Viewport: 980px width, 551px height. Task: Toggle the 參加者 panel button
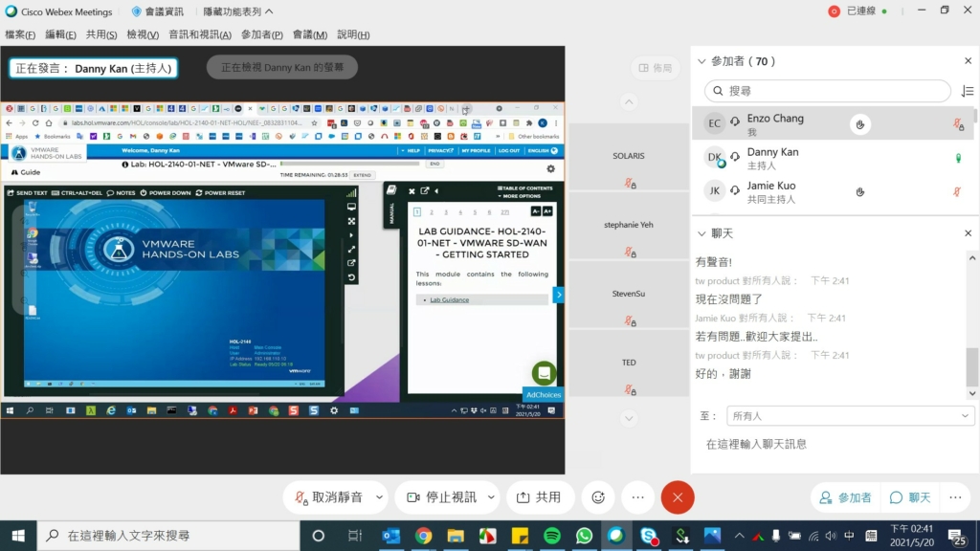[x=845, y=497]
